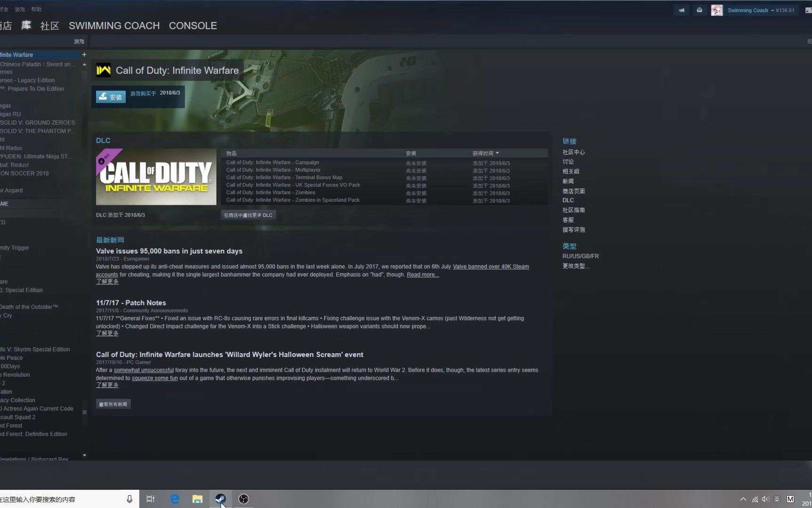
Task: Open the 帮助 menu
Action: [x=36, y=8]
